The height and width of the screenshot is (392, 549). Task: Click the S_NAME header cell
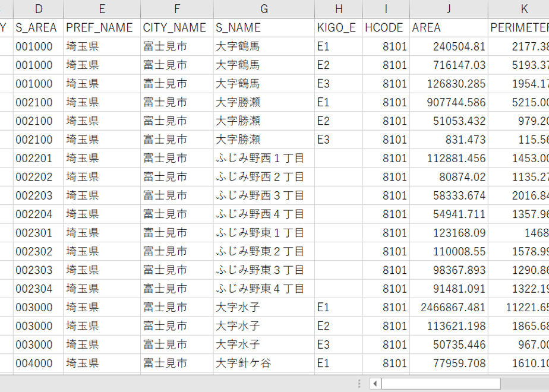264,28
